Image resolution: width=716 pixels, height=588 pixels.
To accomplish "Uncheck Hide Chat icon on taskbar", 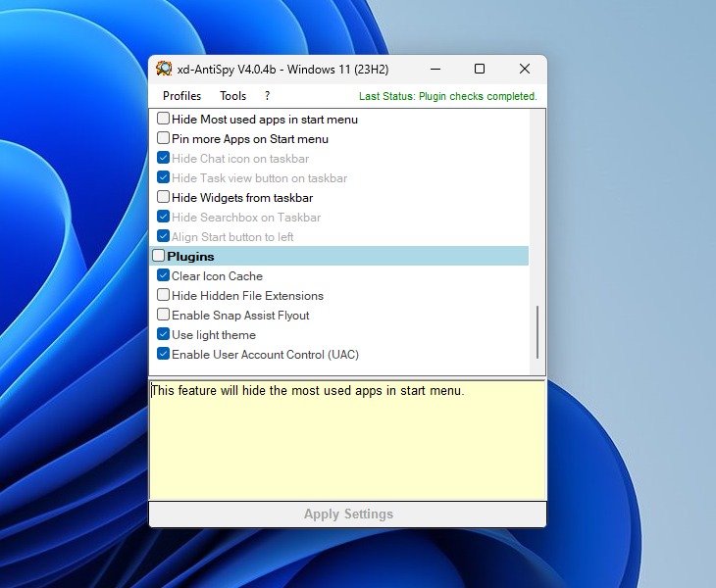I will pos(164,158).
